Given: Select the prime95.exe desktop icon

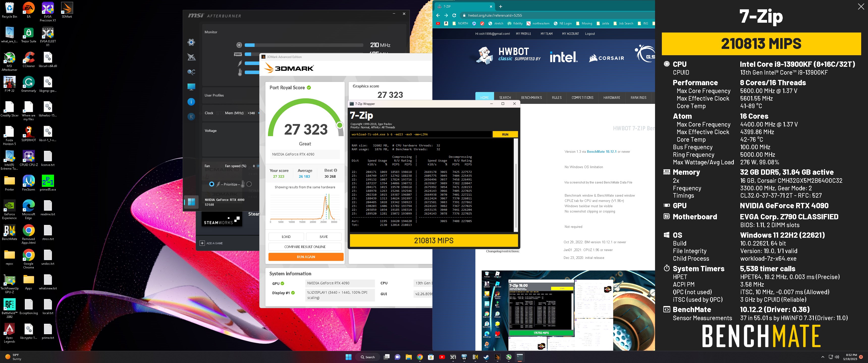Looking at the screenshot, I should [48, 183].
